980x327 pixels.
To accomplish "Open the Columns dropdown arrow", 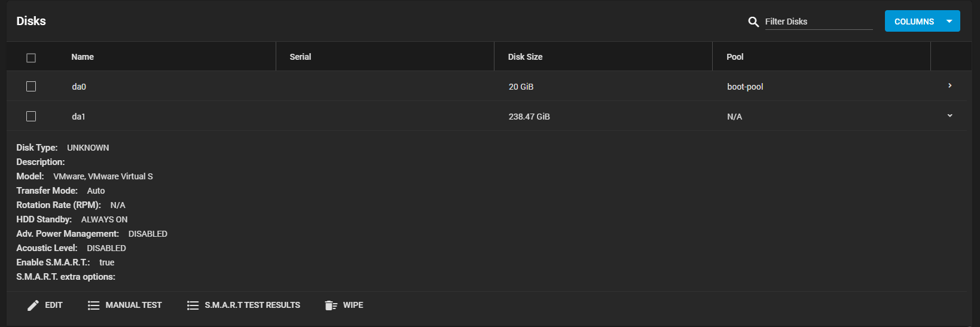I will [x=949, y=22].
